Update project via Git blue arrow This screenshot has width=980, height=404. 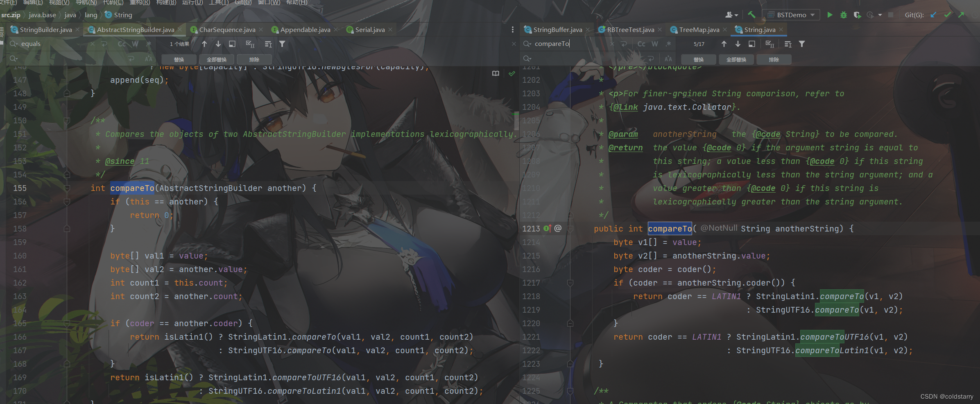click(933, 15)
